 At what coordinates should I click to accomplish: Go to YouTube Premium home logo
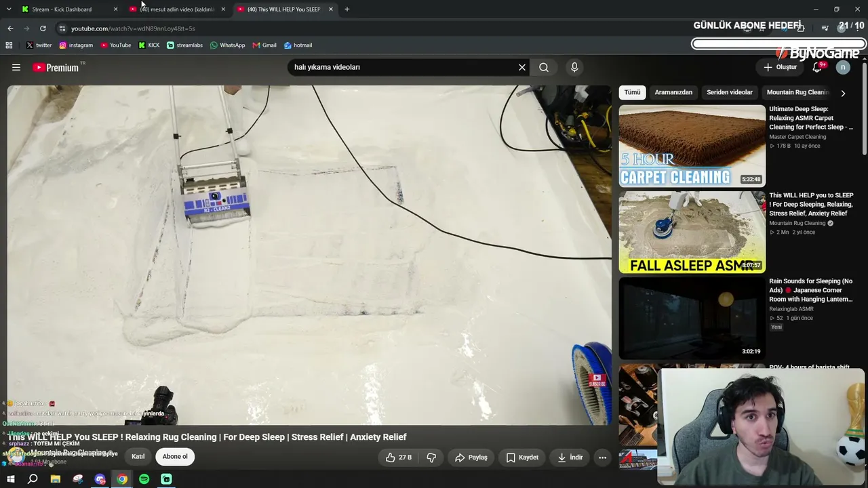56,67
